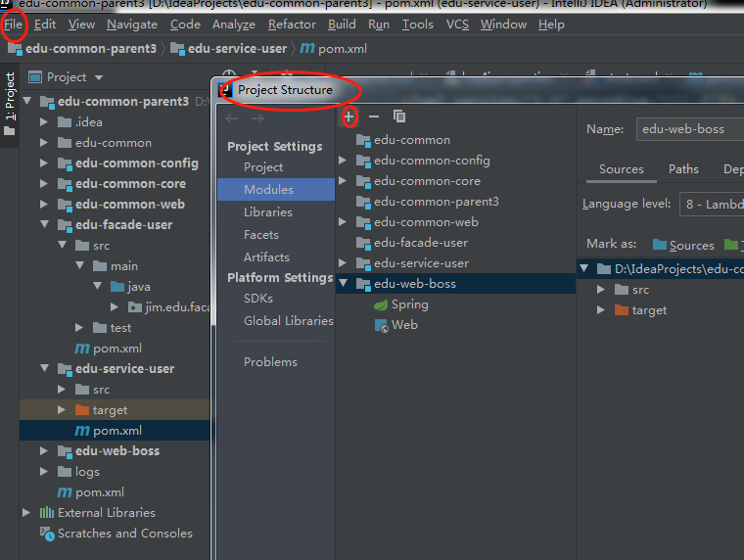This screenshot has height=560, width=744.
Task: Open edu-service-user pom.xml in project tree
Action: tap(109, 431)
